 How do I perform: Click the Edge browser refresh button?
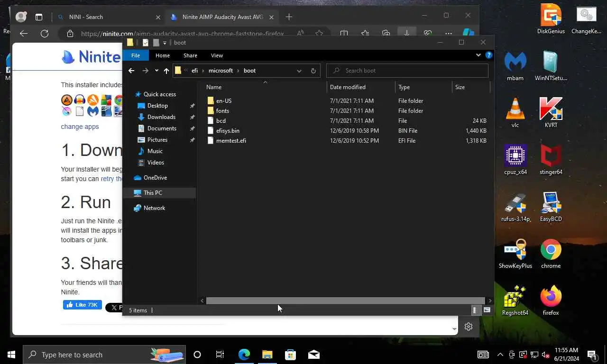pos(45,33)
